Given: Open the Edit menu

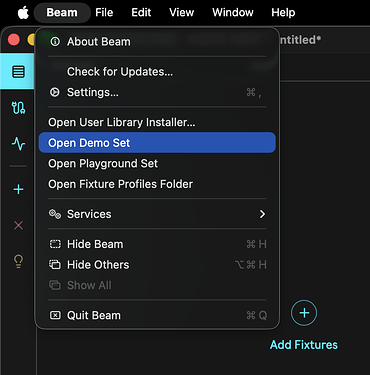Looking at the screenshot, I should (141, 13).
